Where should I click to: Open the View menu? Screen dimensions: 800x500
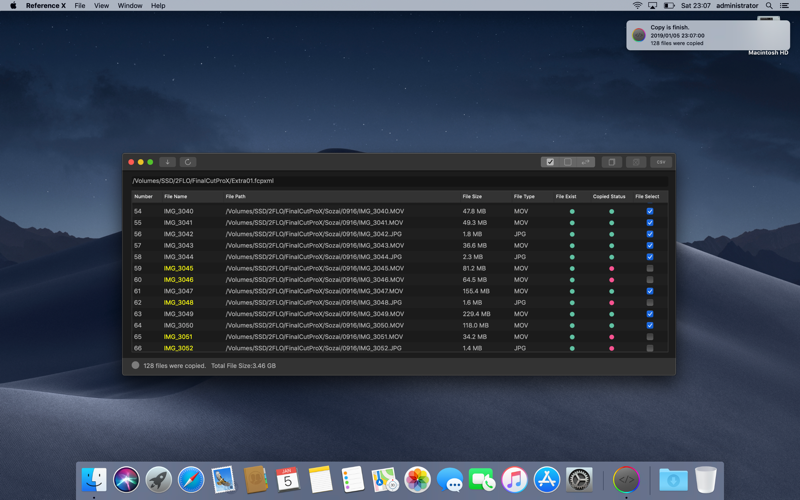(102, 6)
